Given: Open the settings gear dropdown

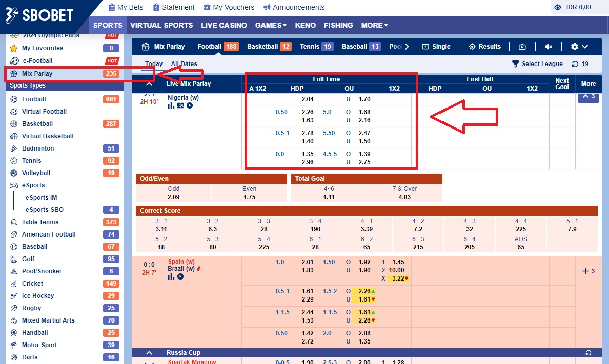Looking at the screenshot, I should click(x=579, y=47).
